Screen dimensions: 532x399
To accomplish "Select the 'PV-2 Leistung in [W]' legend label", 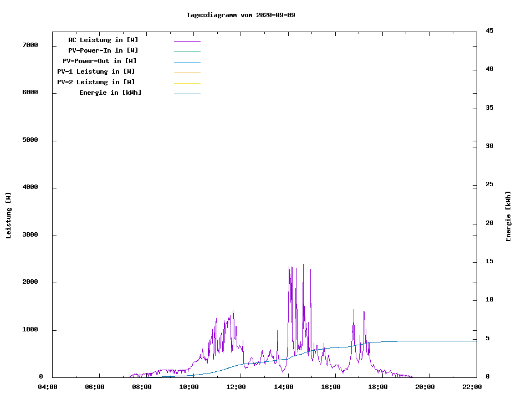I will point(96,82).
